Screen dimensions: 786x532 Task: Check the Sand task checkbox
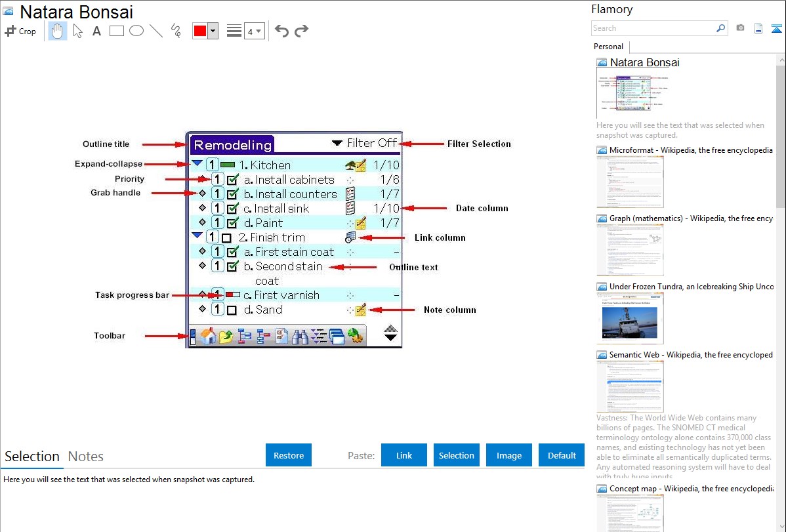pyautogui.click(x=232, y=310)
